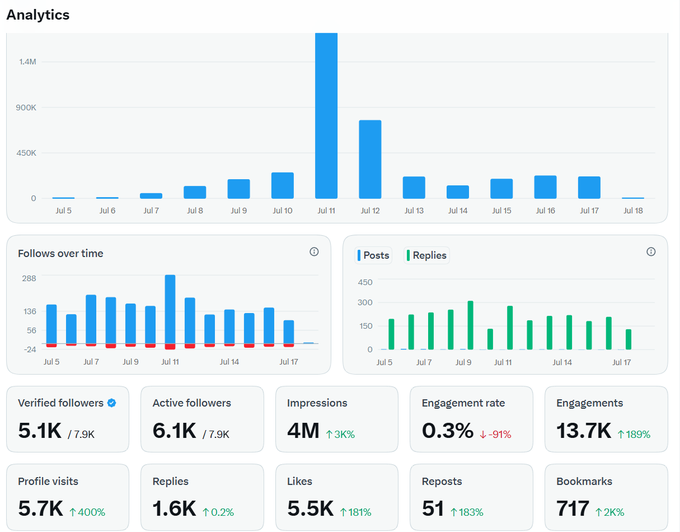Click the 51 reposts value
This screenshot has width=680, height=532.
[x=433, y=509]
